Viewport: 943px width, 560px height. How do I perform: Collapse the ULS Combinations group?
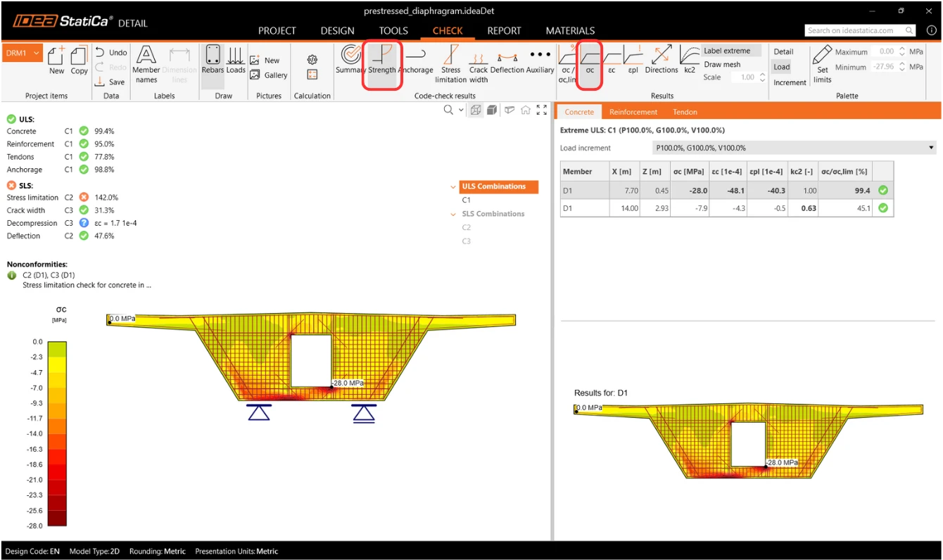tap(453, 187)
